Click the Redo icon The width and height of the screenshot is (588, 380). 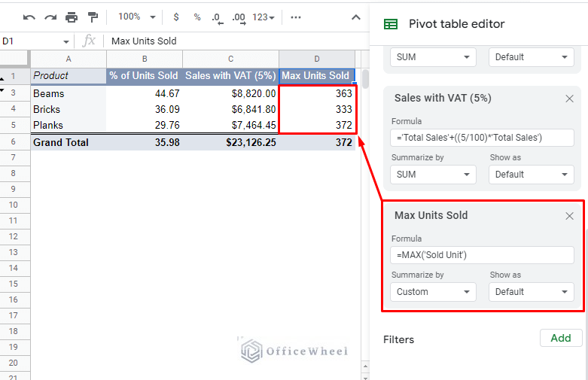50,17
